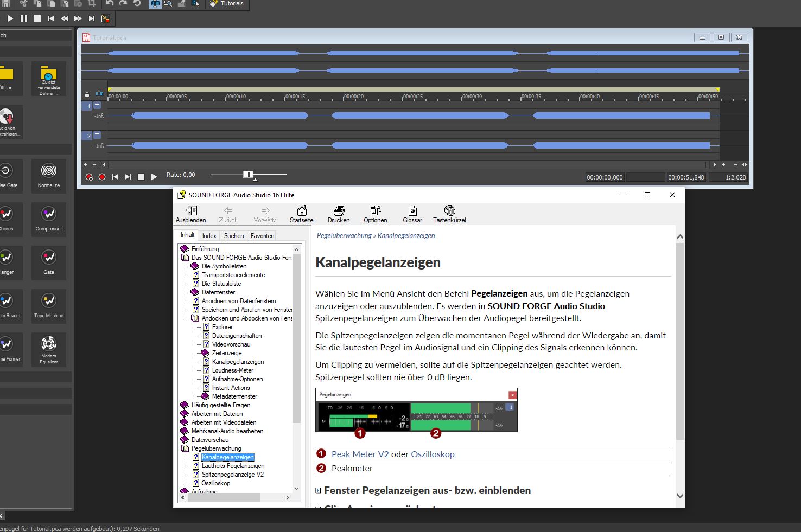Click the Ausblenden icon in help toolbar

click(x=191, y=214)
